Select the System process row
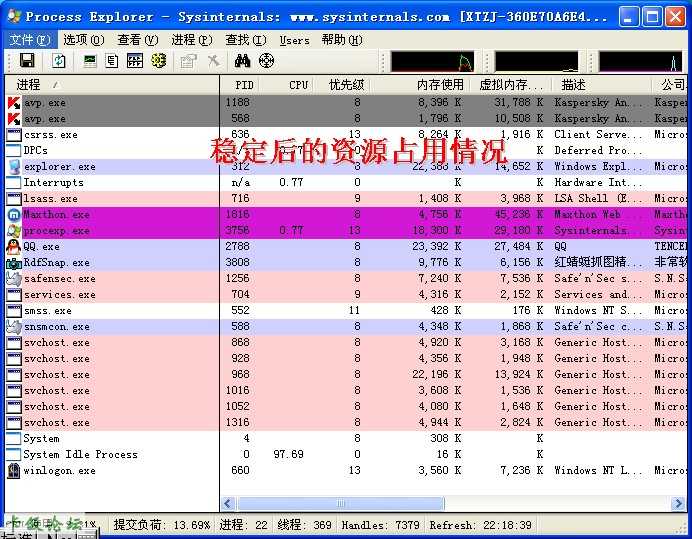 [x=346, y=439]
